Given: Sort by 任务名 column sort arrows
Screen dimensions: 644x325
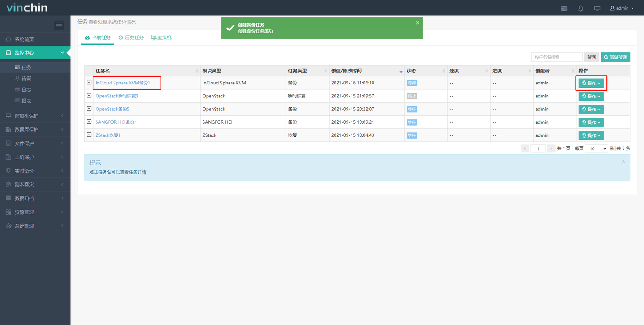Looking at the screenshot, I should (197, 71).
